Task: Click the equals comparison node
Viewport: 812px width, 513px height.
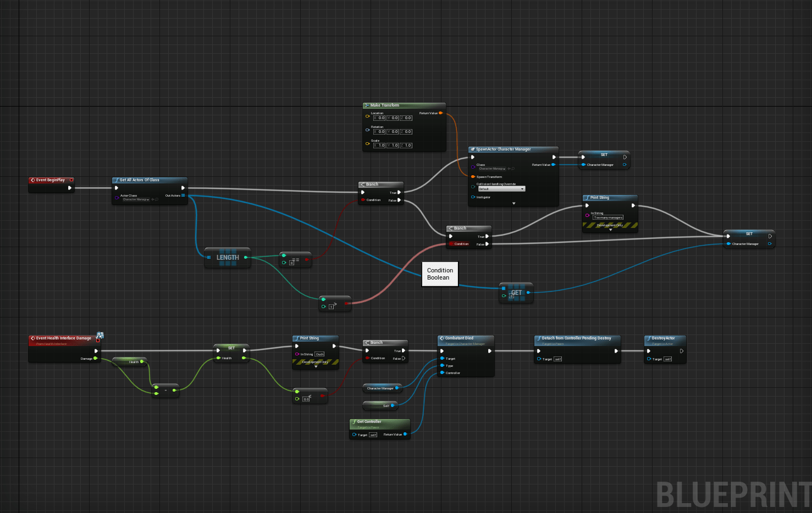Action: (296, 260)
